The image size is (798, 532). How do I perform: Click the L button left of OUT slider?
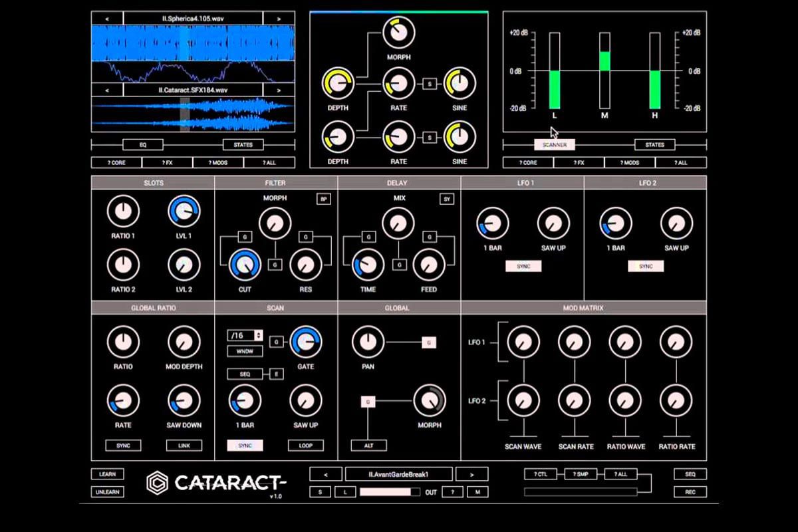click(x=345, y=492)
